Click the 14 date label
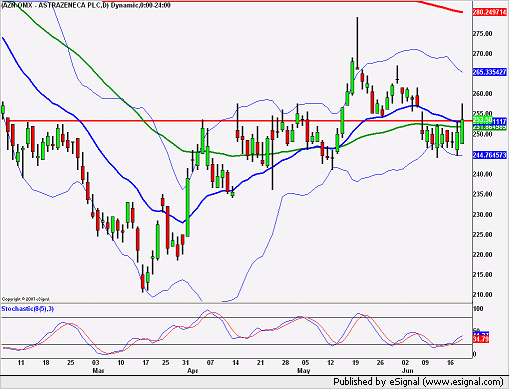 pos(236,363)
